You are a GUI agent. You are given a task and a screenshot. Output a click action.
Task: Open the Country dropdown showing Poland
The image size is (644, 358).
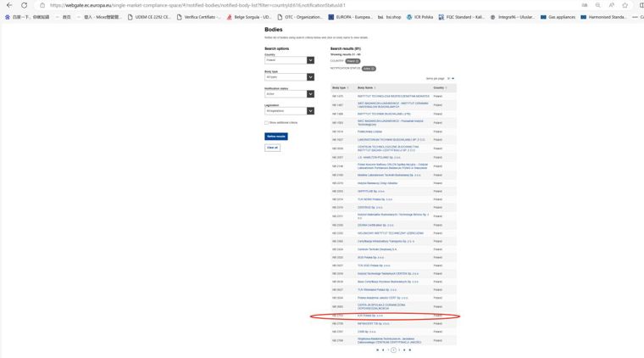289,60
